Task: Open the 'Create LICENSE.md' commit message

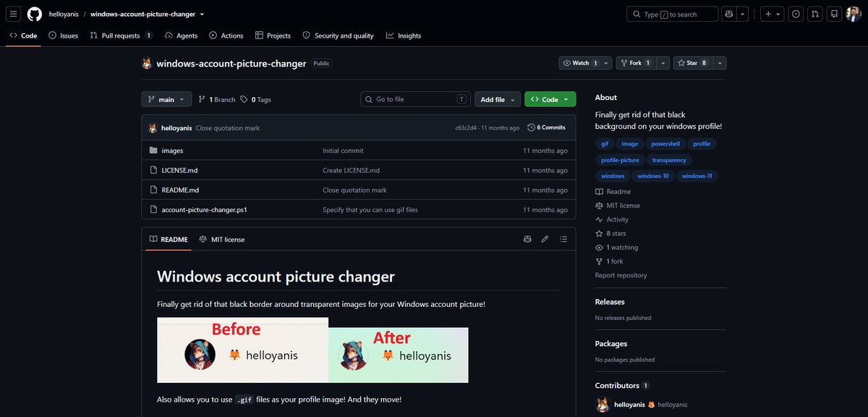Action: (x=351, y=170)
